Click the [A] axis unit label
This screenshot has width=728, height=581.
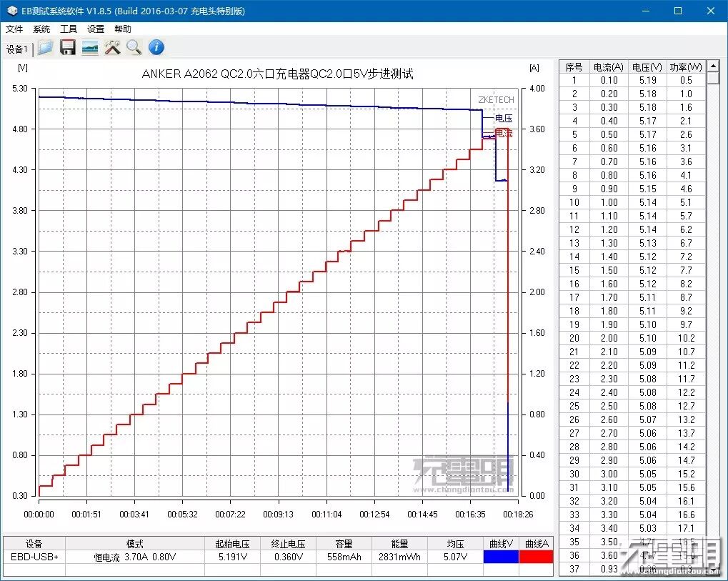[534, 68]
